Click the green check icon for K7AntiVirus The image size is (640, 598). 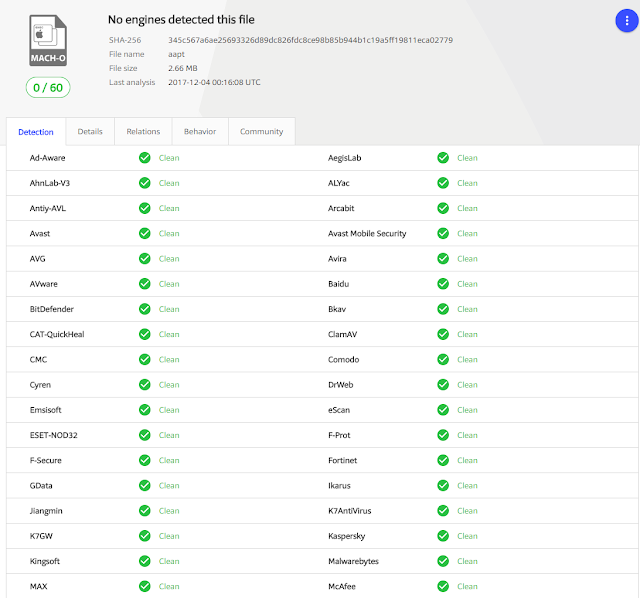pos(443,511)
